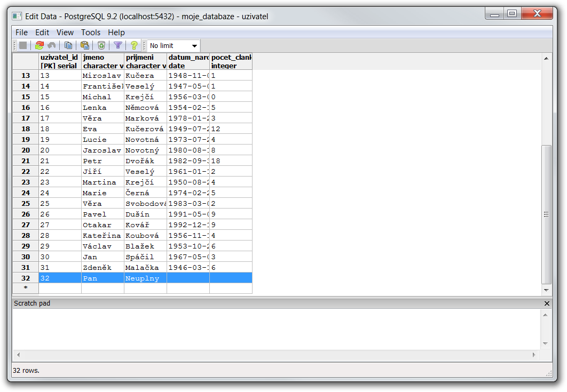The width and height of the screenshot is (567, 392).
Task: Click the cell containing Otakar
Action: pos(103,225)
